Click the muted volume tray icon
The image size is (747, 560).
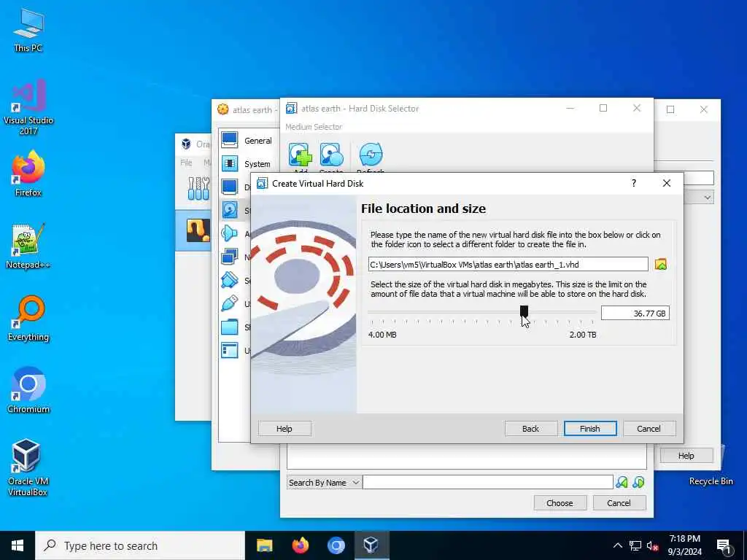[653, 545]
